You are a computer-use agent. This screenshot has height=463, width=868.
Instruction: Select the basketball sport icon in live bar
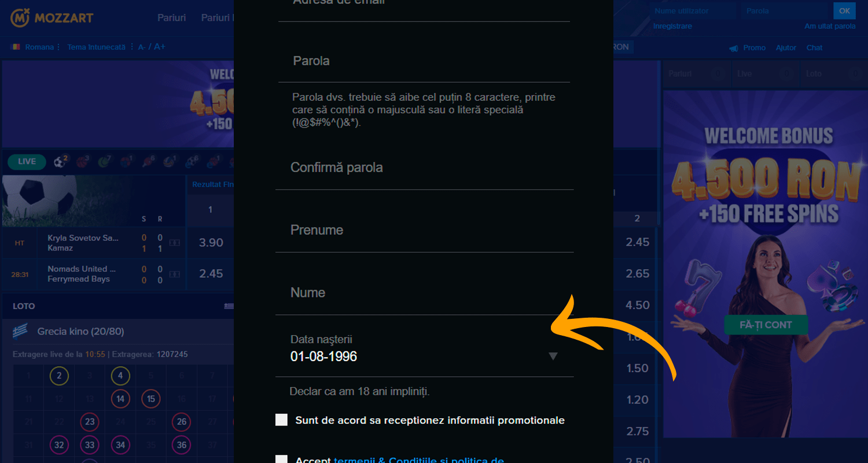tap(82, 162)
